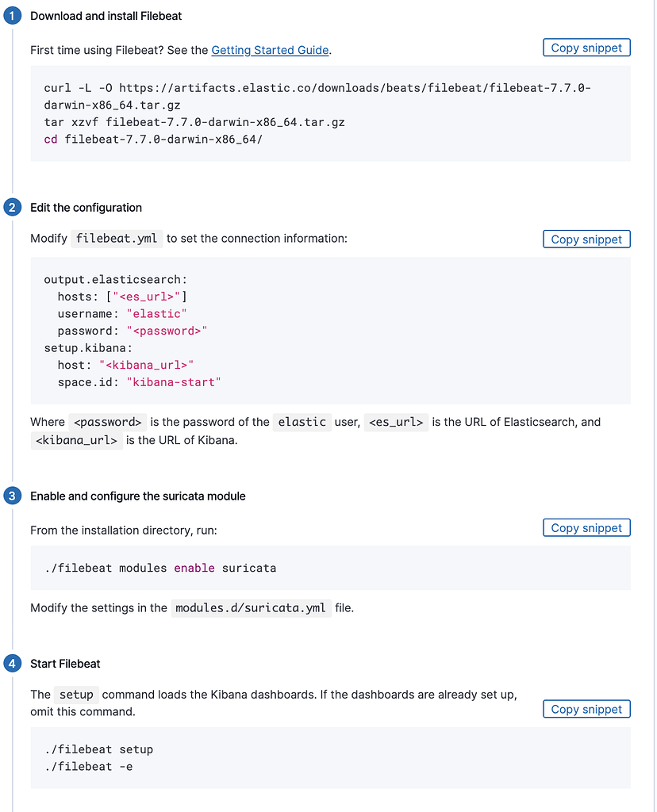Click the Start Filebeat heading
657x812 pixels.
65,663
